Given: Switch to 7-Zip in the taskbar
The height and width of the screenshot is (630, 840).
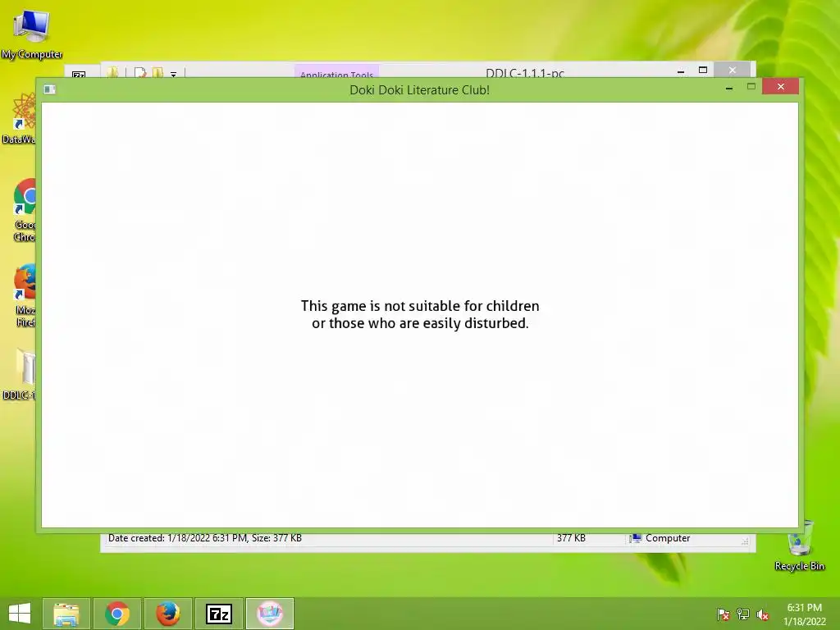Looking at the screenshot, I should point(218,614).
